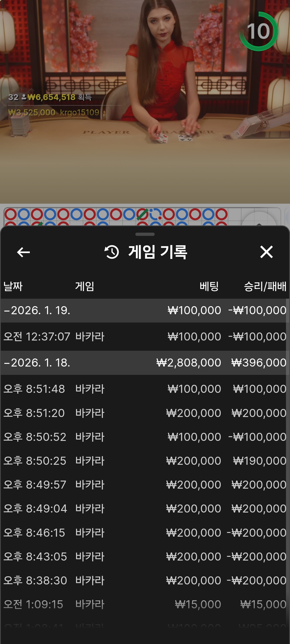Click the player count icon near 32
Image resolution: width=290 pixels, height=644 pixels.
point(24,97)
